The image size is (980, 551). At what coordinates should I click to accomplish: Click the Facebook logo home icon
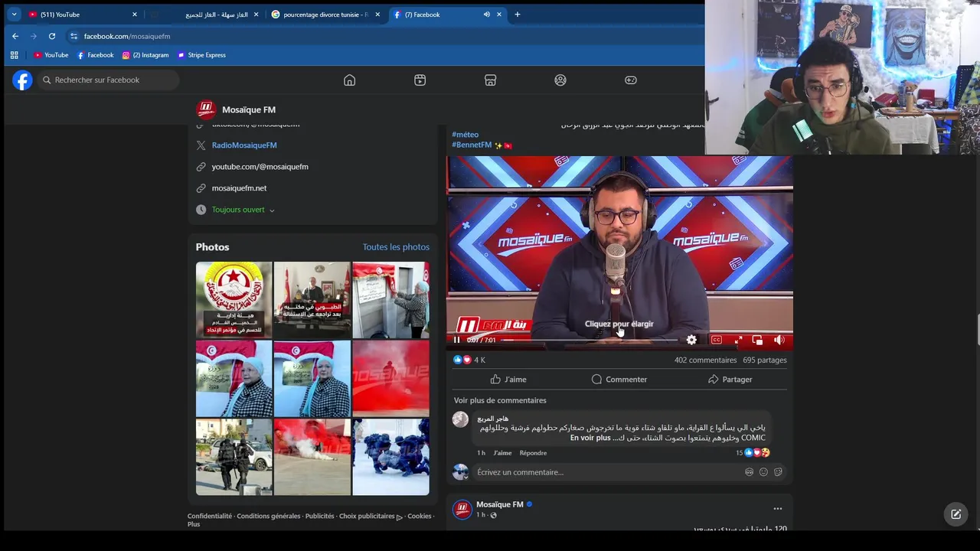point(23,80)
